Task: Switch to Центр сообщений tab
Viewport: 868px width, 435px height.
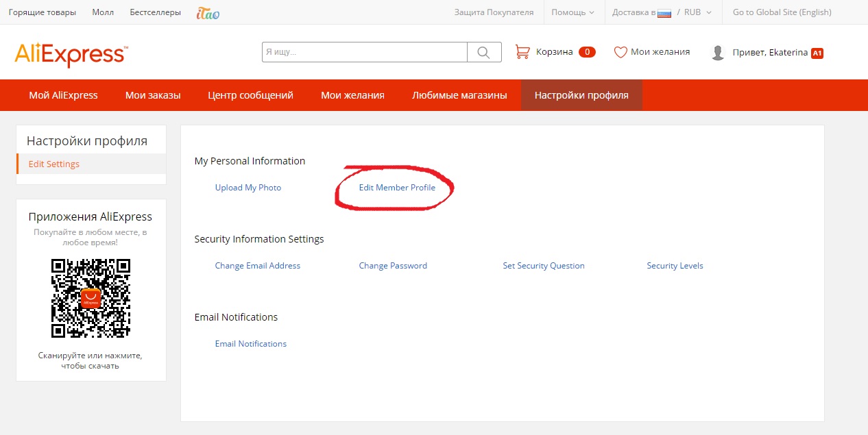Action: (x=251, y=95)
